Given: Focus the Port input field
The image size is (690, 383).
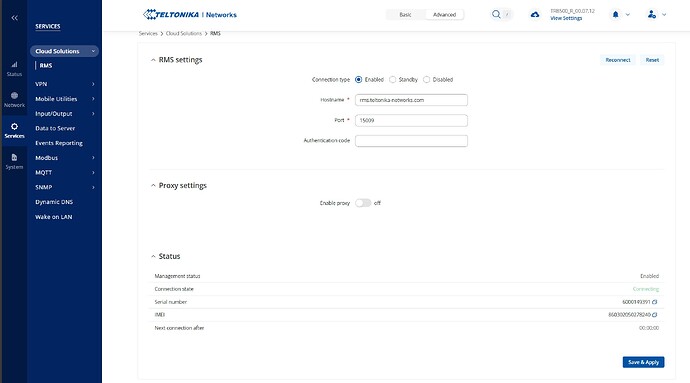Looking at the screenshot, I should [x=411, y=120].
